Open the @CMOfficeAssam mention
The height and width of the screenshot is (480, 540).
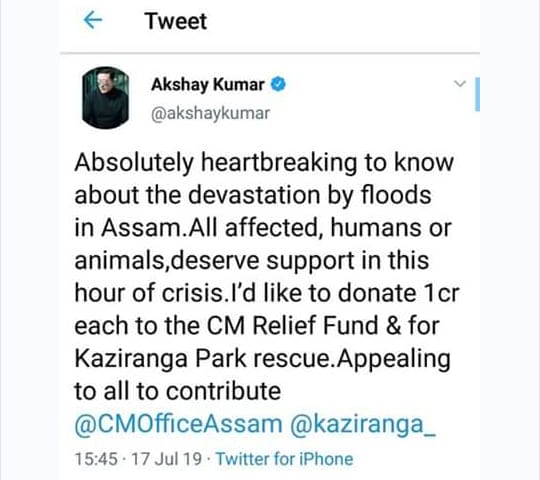178,424
